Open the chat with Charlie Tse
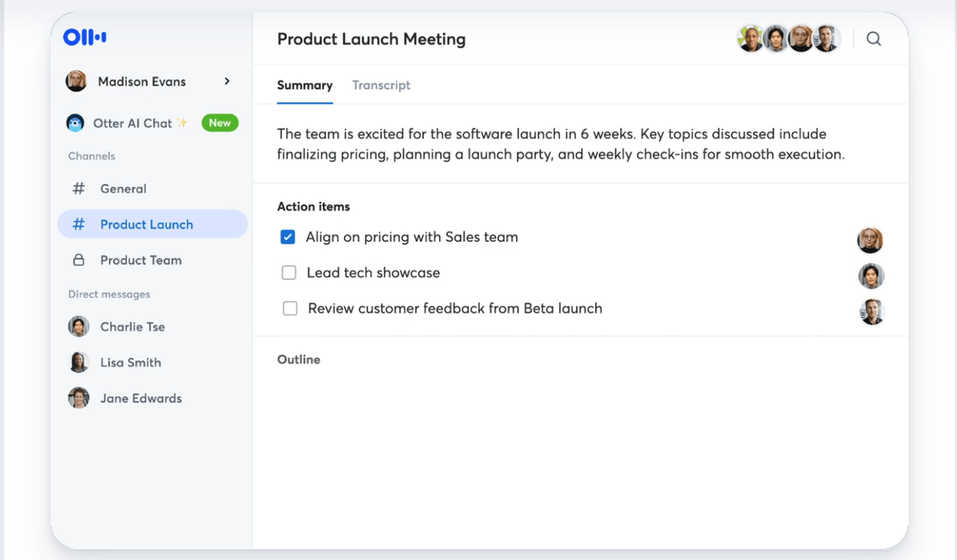 pos(132,327)
